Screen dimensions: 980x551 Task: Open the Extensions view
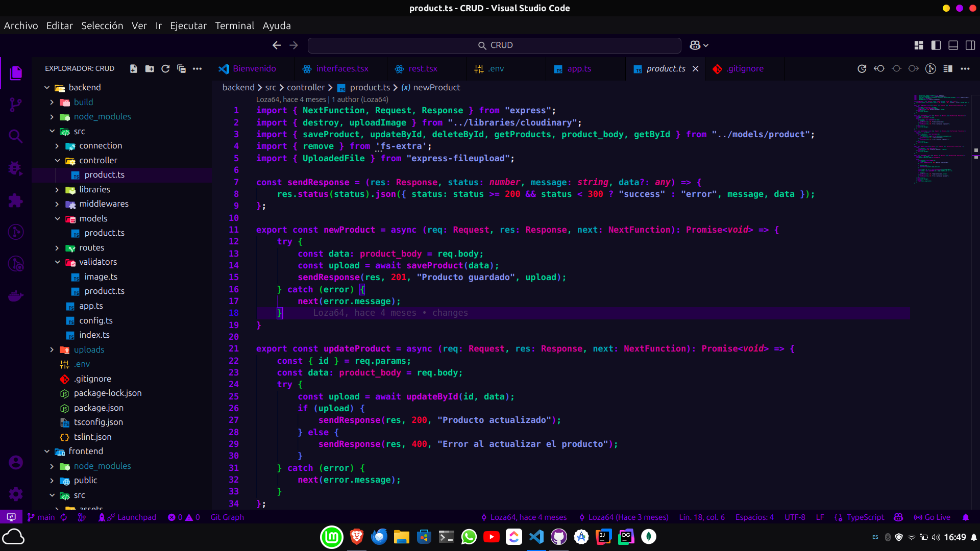coord(16,200)
